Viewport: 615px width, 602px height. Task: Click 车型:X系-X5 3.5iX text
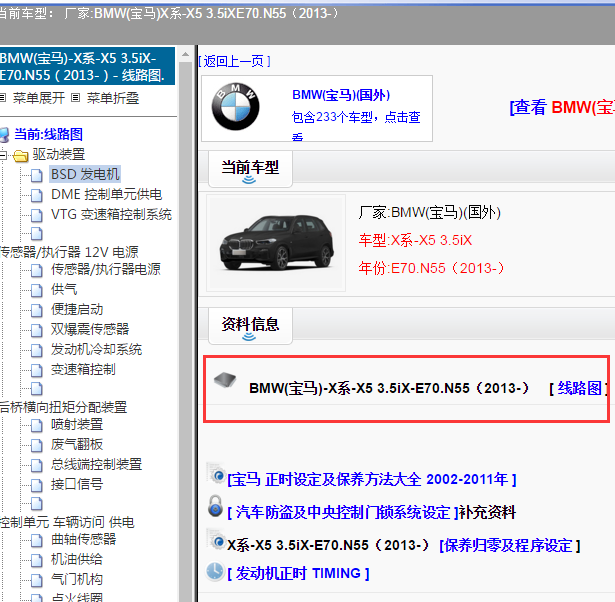415,240
